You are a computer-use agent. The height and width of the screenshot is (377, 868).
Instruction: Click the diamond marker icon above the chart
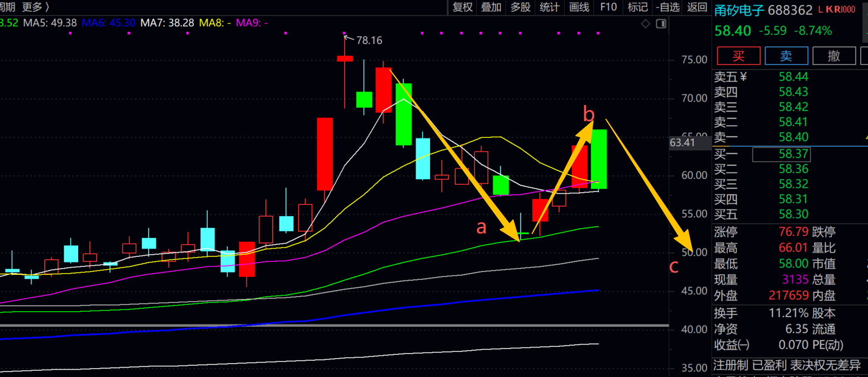[646, 23]
